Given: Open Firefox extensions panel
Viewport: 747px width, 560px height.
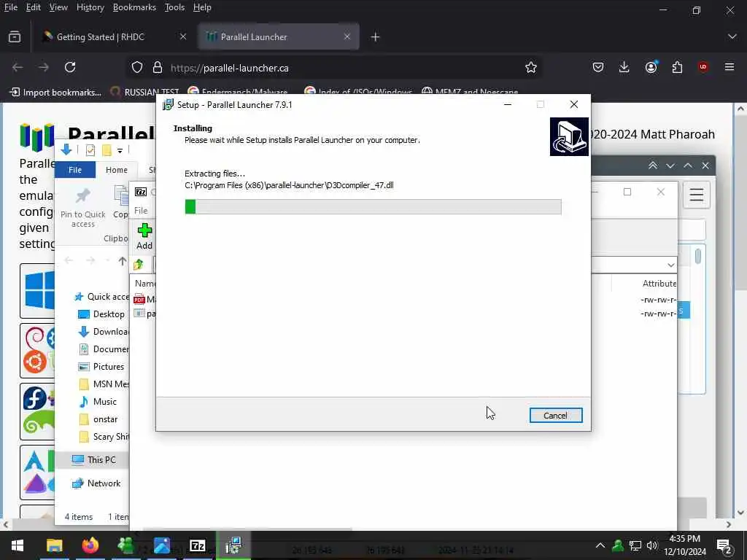Looking at the screenshot, I should click(x=677, y=67).
